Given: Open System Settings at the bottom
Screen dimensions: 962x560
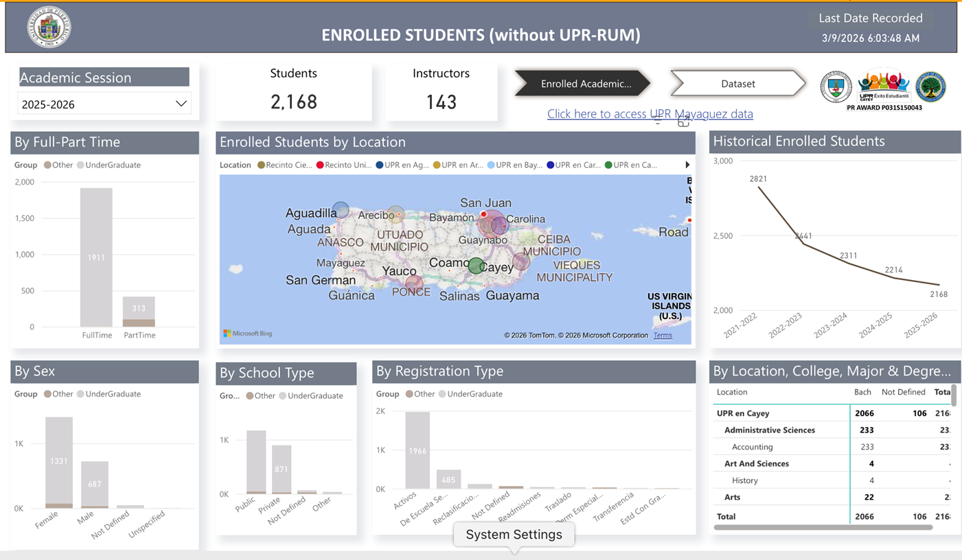Looking at the screenshot, I should (x=514, y=535).
